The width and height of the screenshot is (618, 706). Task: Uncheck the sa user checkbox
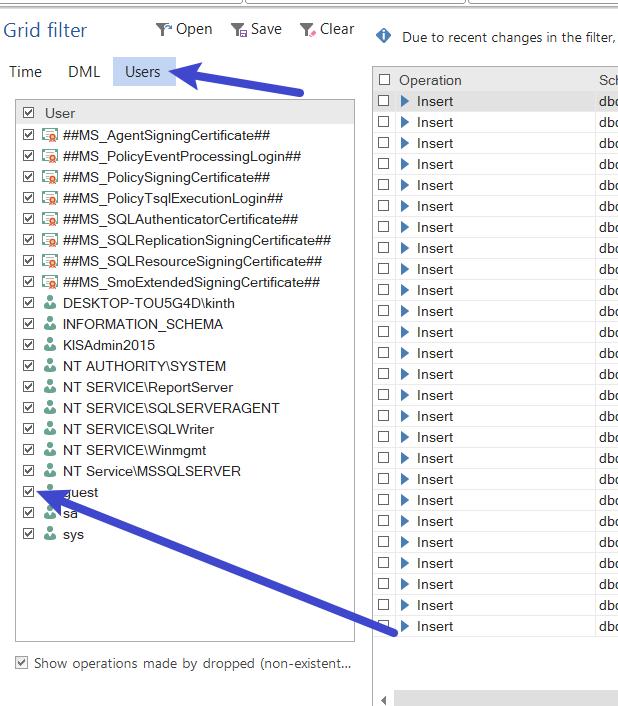[x=28, y=512]
